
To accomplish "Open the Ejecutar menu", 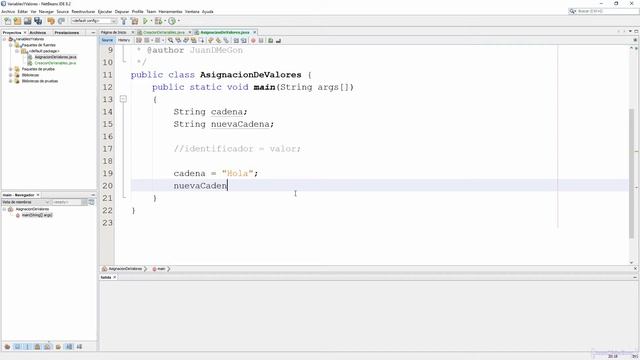I will 105,11.
